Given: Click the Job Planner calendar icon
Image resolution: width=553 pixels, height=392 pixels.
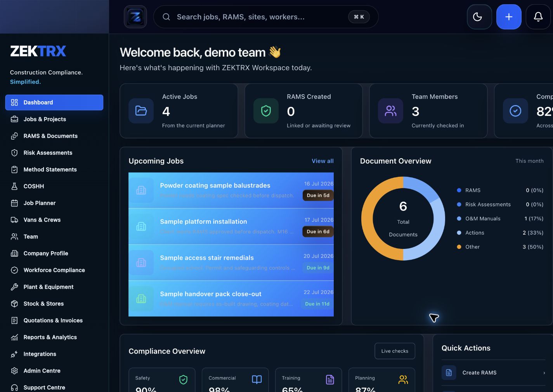Looking at the screenshot, I should tap(14, 203).
